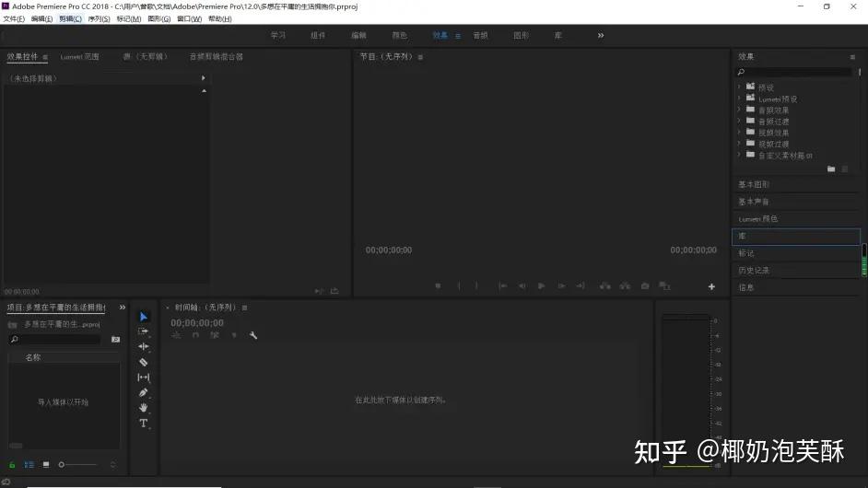
Task: Open the 音频剪辑混合器 tab
Action: pos(216,57)
